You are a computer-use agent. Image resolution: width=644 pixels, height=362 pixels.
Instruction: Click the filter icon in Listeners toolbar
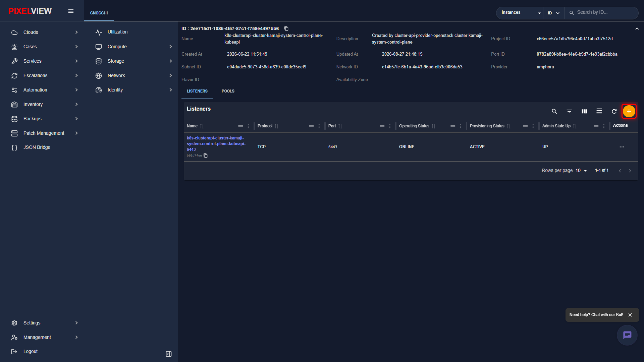pos(569,111)
